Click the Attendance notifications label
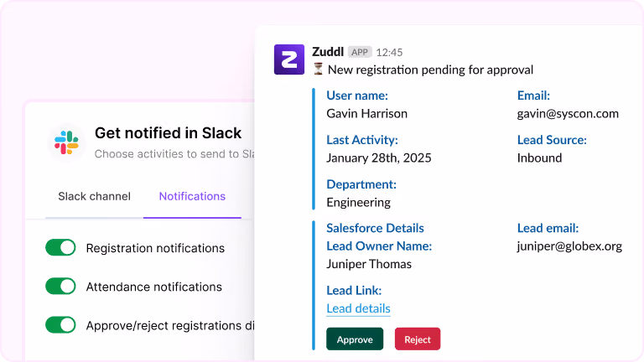This screenshot has width=644, height=362. (x=154, y=287)
